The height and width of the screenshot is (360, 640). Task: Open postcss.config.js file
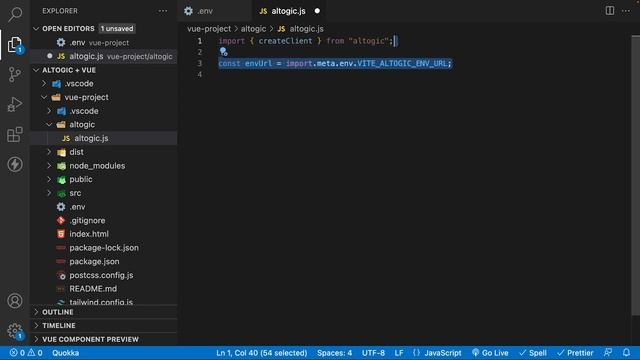[x=104, y=275]
